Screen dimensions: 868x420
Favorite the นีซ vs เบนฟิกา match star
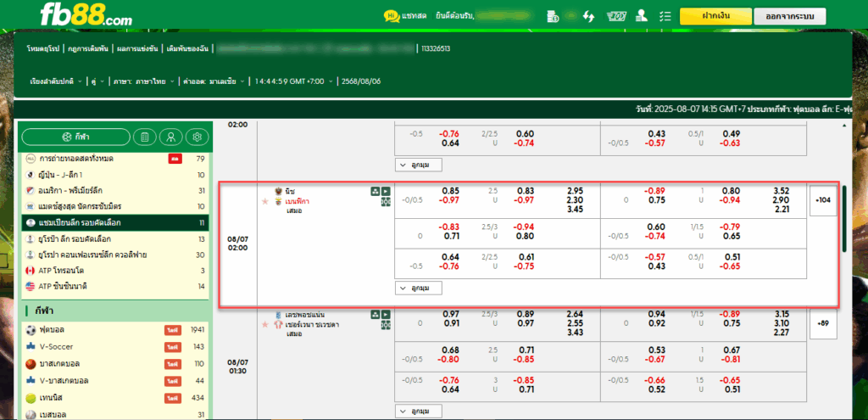pyautogui.click(x=265, y=201)
